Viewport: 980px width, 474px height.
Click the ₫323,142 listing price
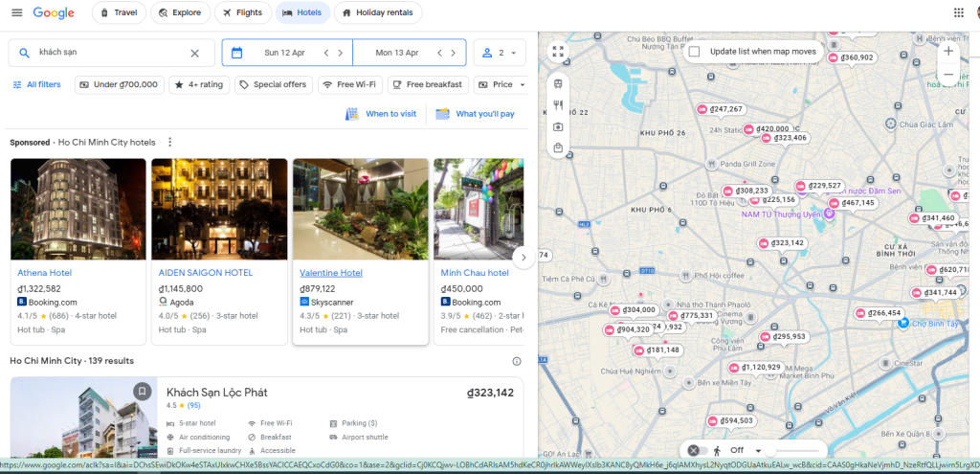tap(491, 394)
